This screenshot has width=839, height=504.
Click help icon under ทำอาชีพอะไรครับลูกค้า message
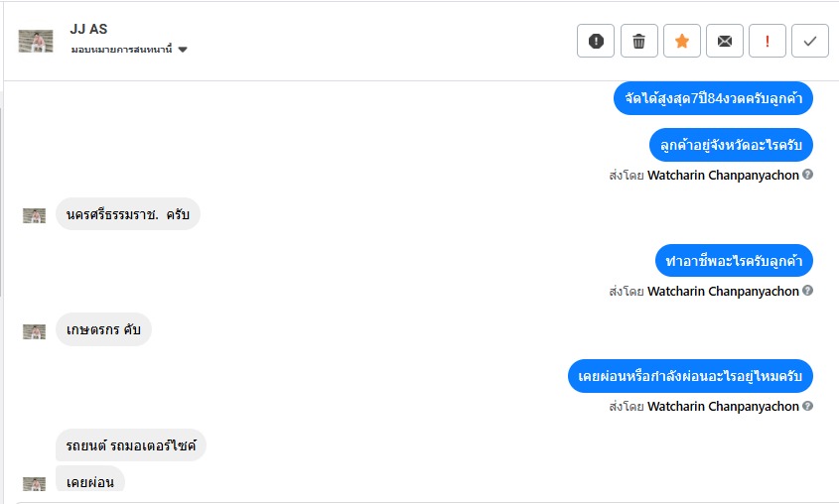coord(807,291)
